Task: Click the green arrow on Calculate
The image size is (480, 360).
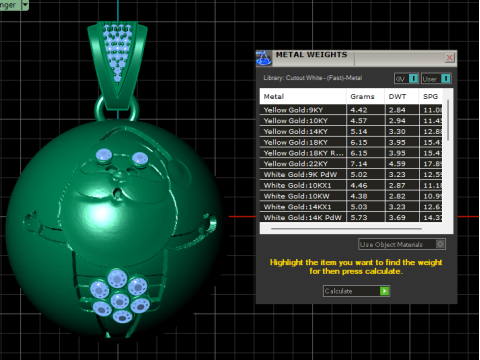Action: click(x=384, y=291)
